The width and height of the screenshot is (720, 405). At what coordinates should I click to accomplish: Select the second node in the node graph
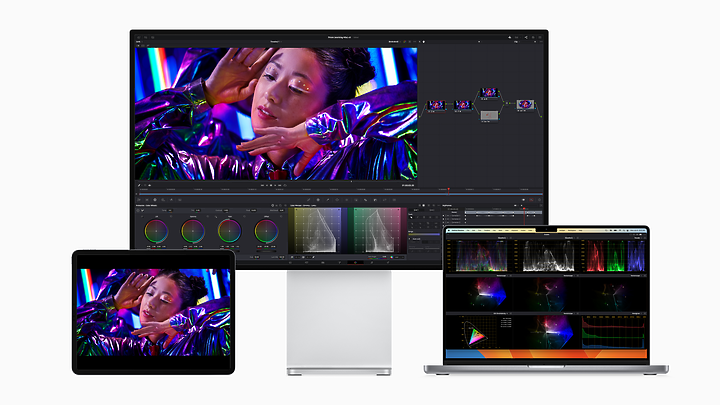pos(462,105)
